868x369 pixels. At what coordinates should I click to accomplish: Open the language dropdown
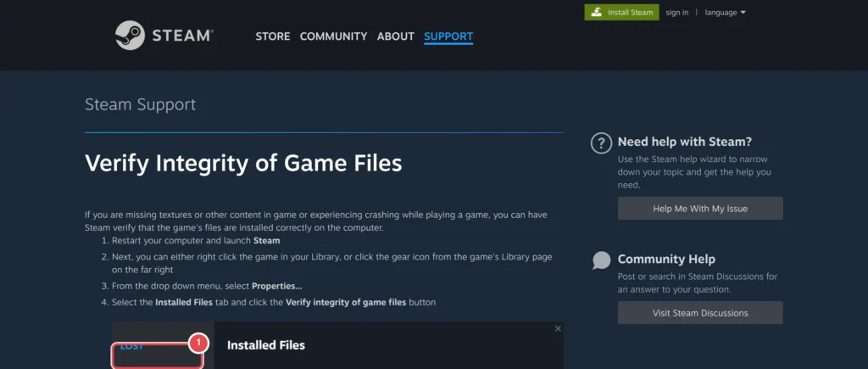[725, 12]
